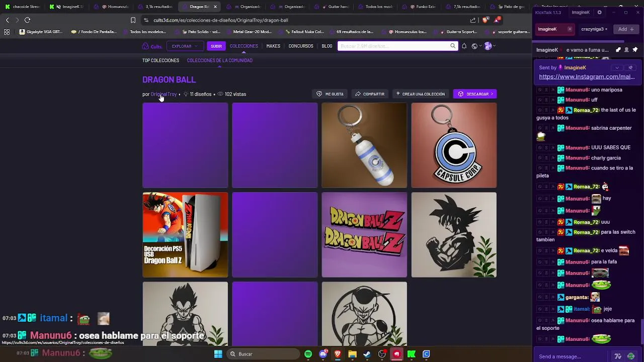644x362 pixels.
Task: Open the Gigabyte VGA GBT bookmark
Action: point(41,32)
